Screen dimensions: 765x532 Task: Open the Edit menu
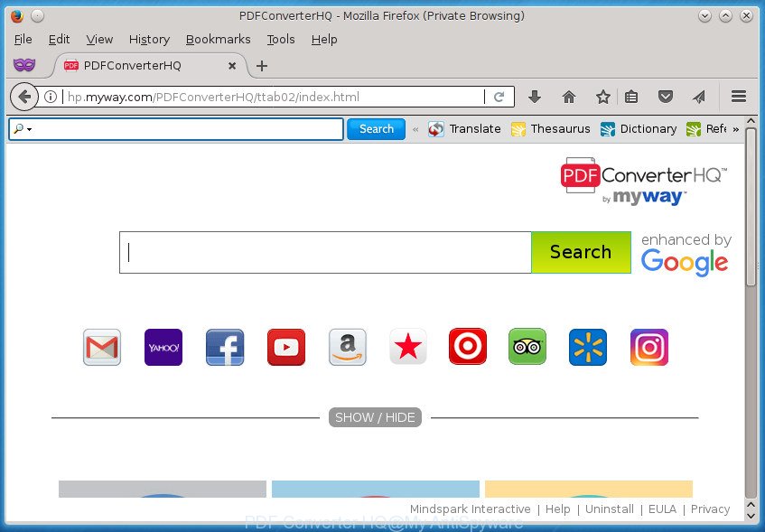click(x=59, y=39)
